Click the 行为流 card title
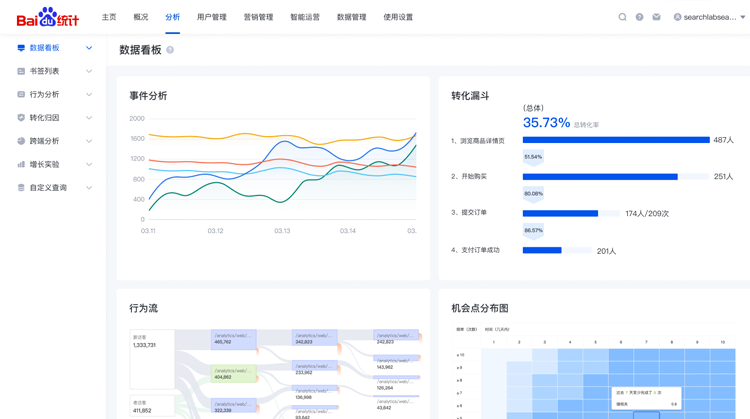The width and height of the screenshot is (750, 419). click(x=143, y=308)
